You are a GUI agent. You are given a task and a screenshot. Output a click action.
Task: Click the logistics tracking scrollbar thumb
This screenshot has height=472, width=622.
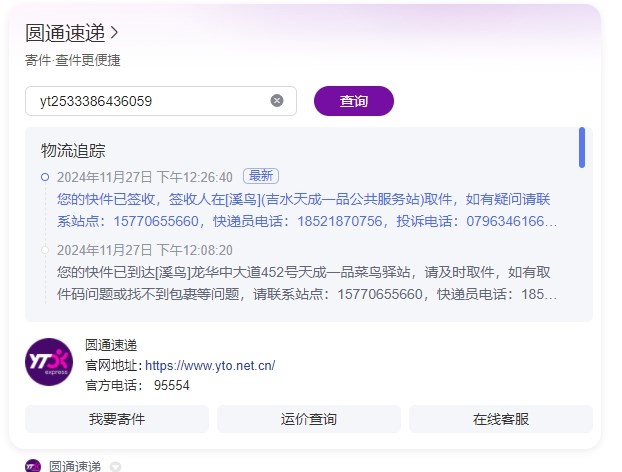point(582,148)
